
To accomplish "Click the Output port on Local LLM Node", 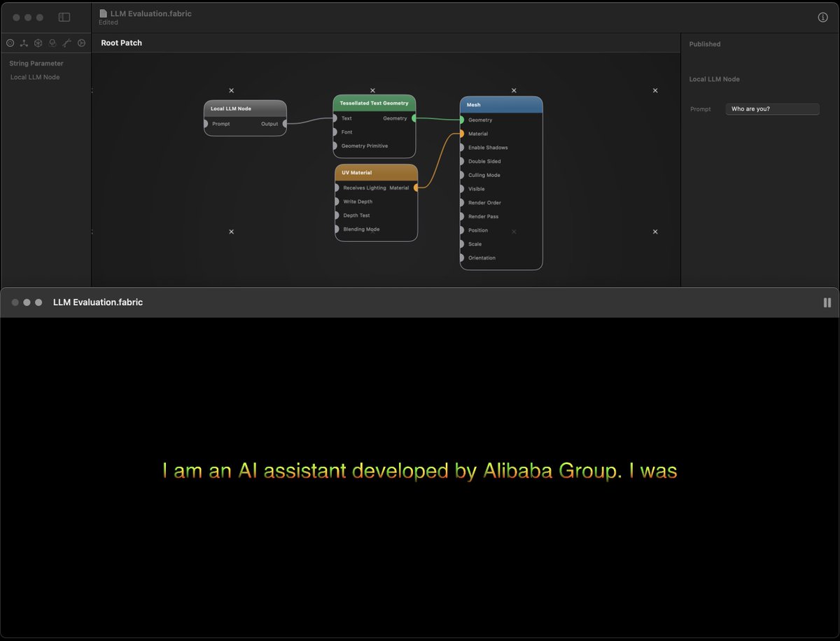I will [x=285, y=124].
